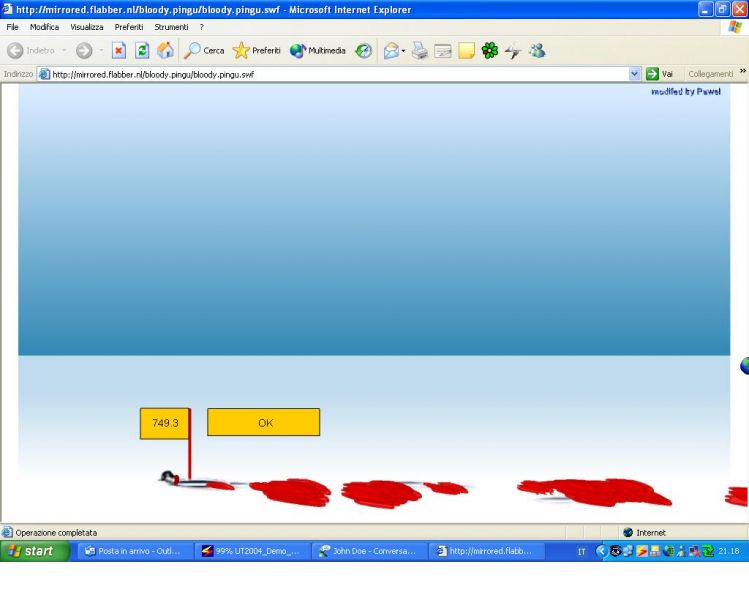Click the 21.18 system clock
The width and height of the screenshot is (749, 600).
point(729,551)
